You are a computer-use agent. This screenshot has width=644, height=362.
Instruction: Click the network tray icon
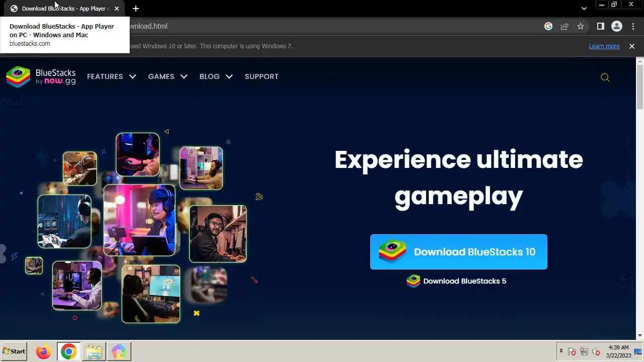coord(584,351)
